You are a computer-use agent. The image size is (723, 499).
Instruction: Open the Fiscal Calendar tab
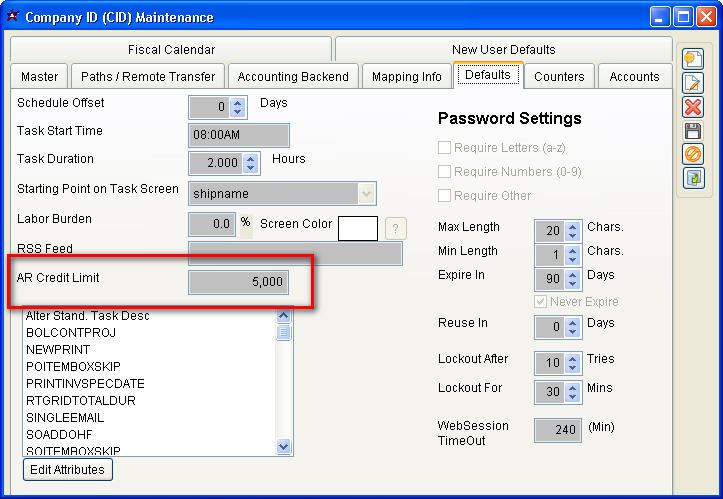pyautogui.click(x=171, y=50)
